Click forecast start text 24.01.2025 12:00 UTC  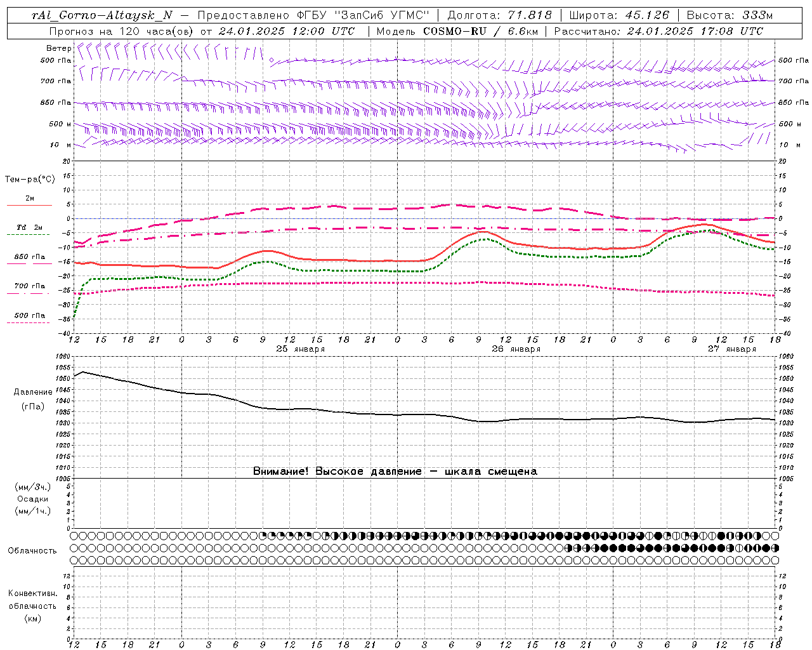coord(287,31)
